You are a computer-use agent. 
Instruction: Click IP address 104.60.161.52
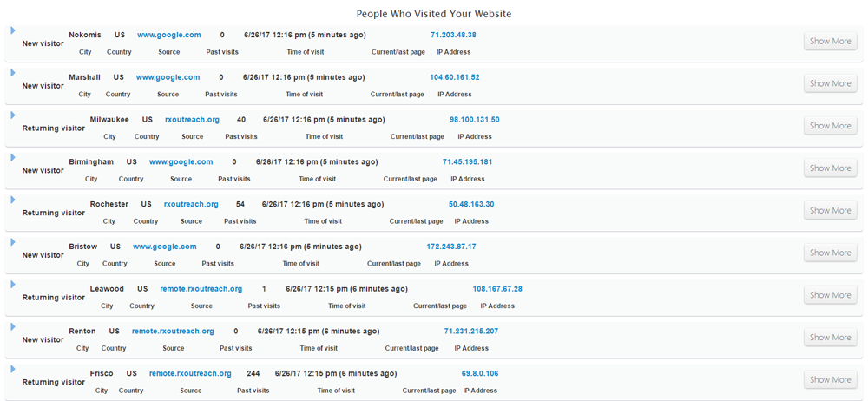coord(455,77)
